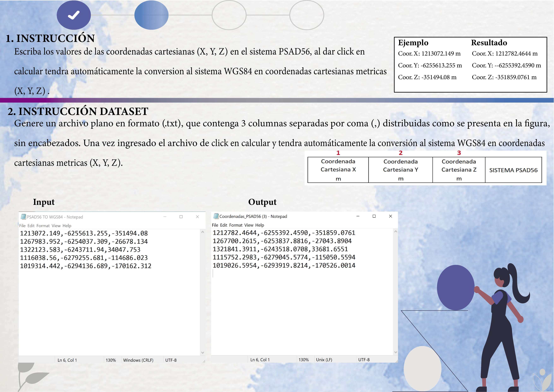This screenshot has height=392, width=554.
Task: Click the PSAD56 TO WGS84 Notepad title icon
Action: point(23,217)
